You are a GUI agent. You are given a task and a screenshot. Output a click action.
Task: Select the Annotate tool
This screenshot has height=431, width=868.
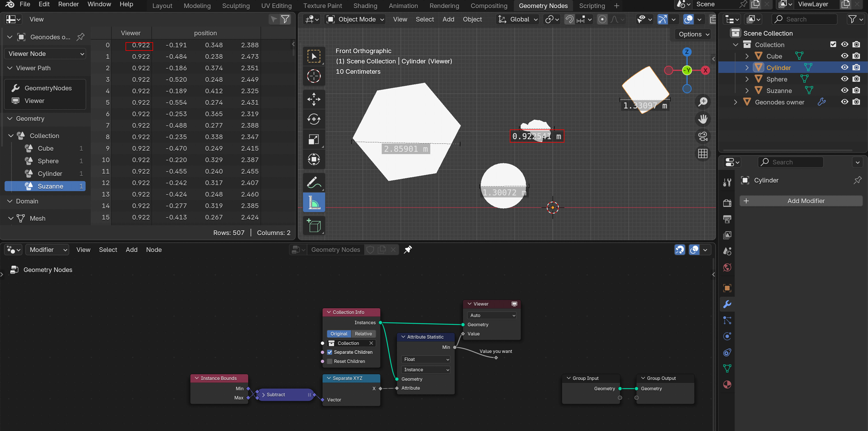tap(314, 183)
